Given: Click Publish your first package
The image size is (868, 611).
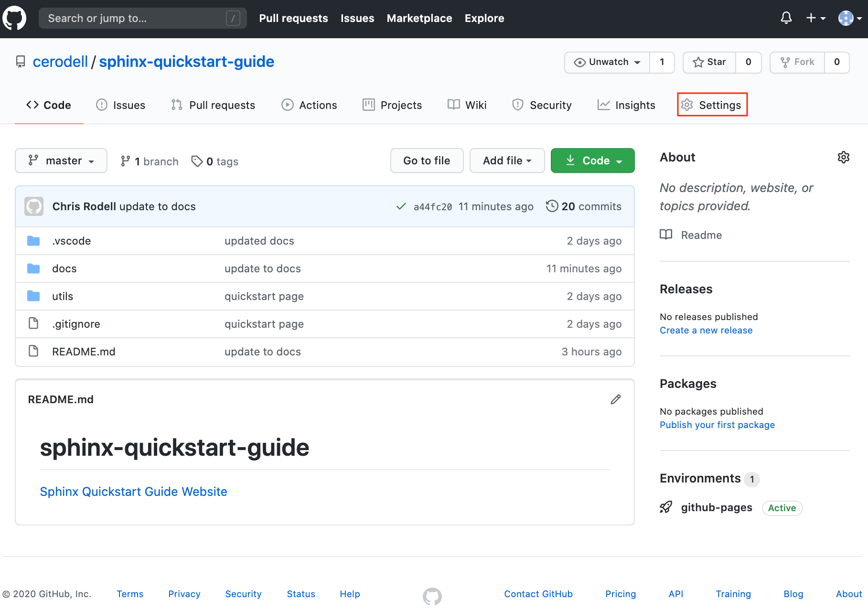Looking at the screenshot, I should [x=717, y=425].
